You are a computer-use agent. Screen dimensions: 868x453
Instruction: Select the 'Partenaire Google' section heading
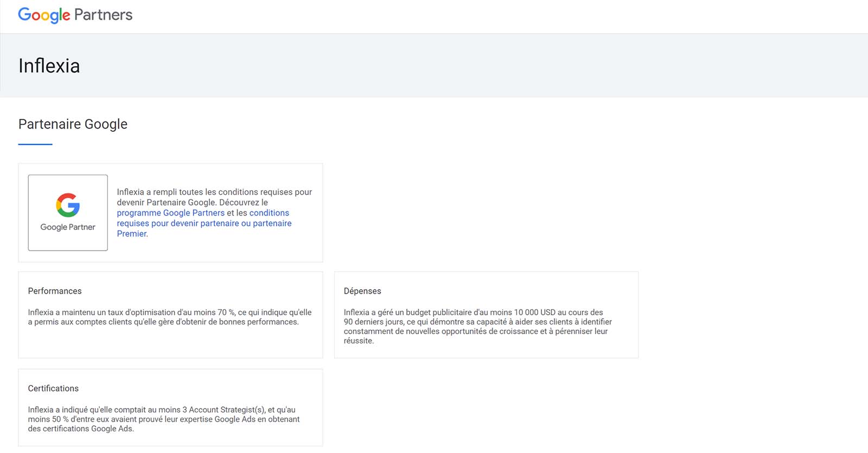click(x=73, y=124)
